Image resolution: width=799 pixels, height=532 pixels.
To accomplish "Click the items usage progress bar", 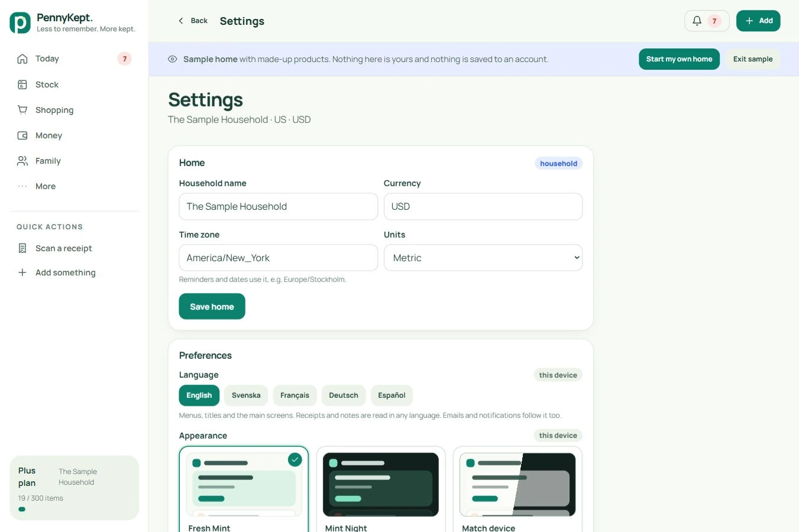I will pos(75,509).
